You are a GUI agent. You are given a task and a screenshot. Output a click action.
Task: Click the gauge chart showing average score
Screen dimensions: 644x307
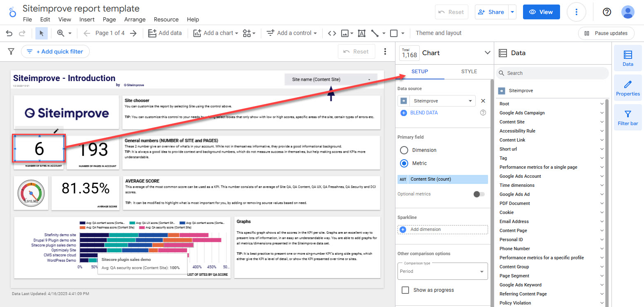click(31, 193)
